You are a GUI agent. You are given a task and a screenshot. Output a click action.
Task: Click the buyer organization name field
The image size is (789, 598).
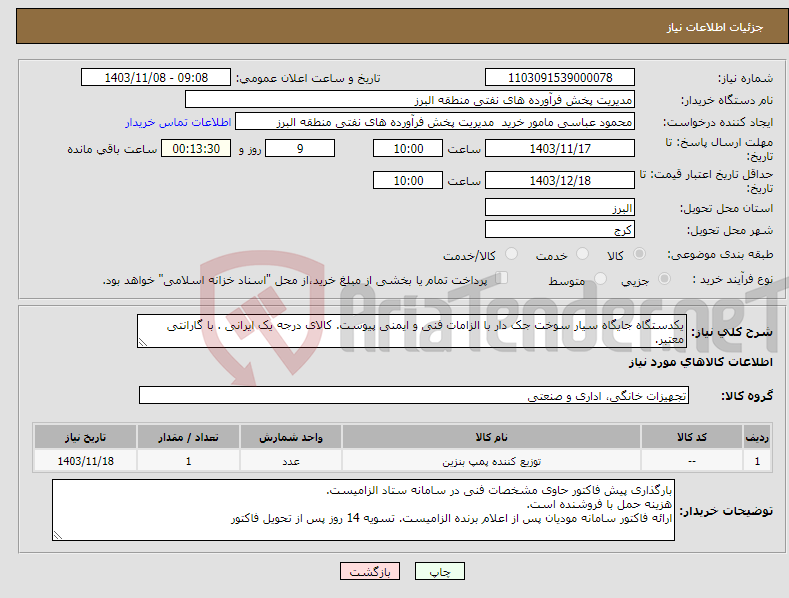pyautogui.click(x=410, y=100)
